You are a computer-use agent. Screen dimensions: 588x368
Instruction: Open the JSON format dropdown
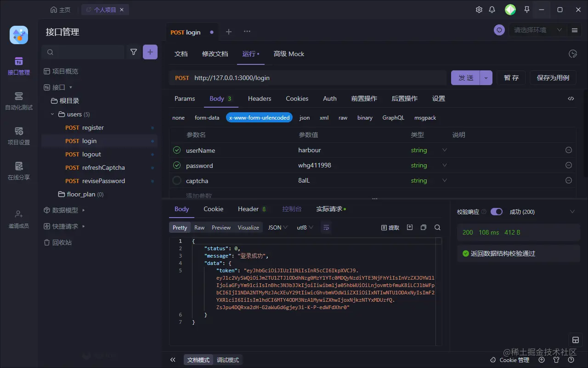(x=277, y=228)
